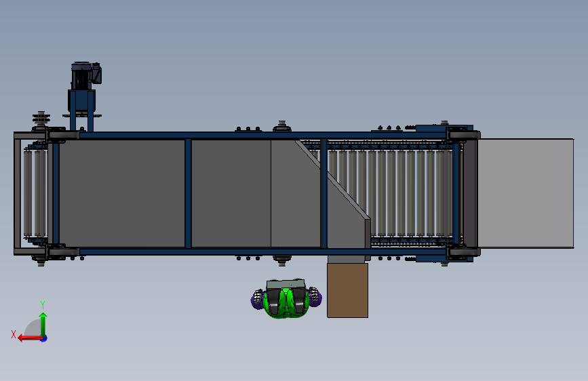Select the end rollers at the far left
The width and height of the screenshot is (588, 381).
[x=35, y=193]
